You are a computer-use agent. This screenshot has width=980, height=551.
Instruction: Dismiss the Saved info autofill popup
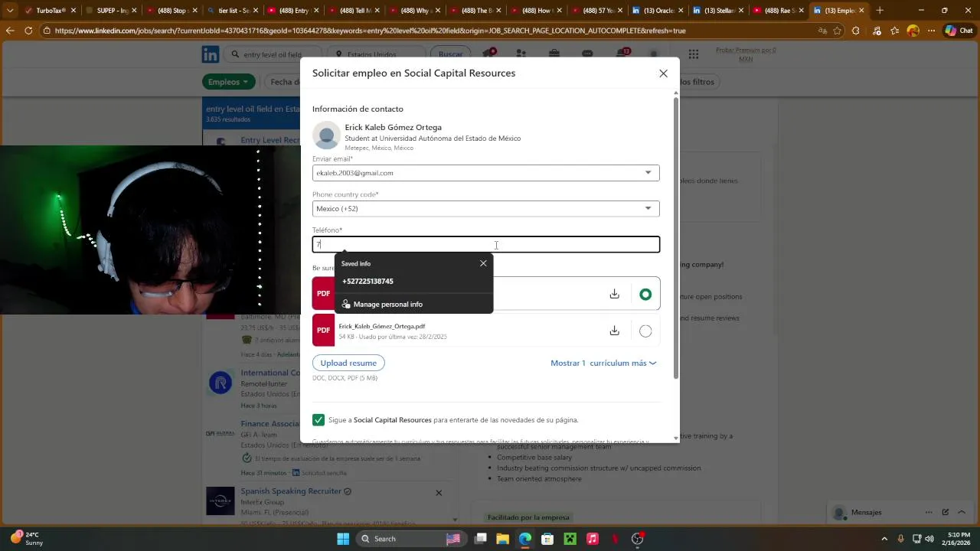(x=483, y=263)
